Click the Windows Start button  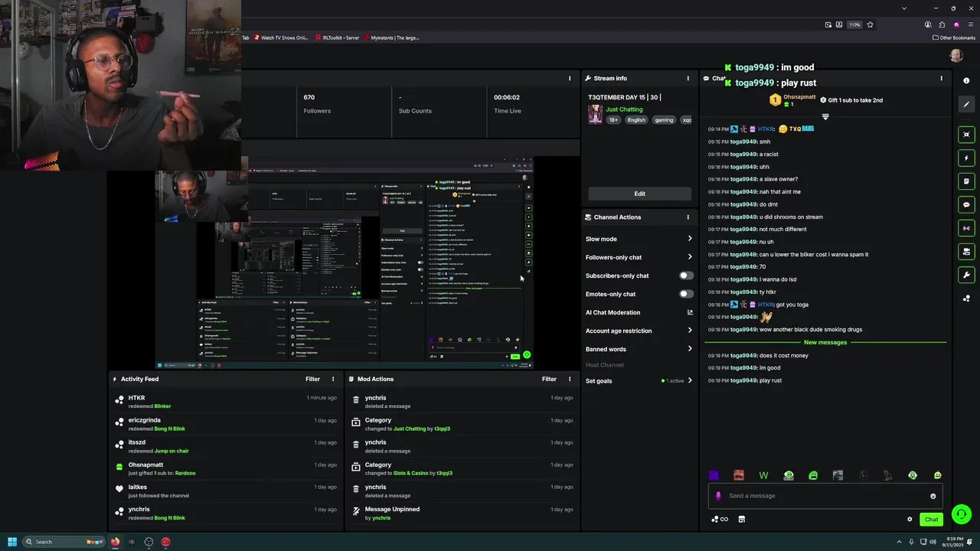12,542
